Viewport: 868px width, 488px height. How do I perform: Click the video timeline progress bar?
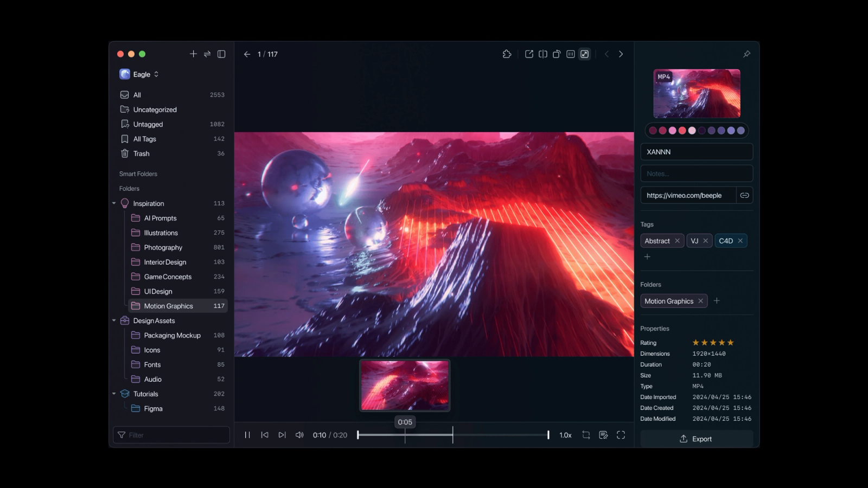[x=453, y=435]
